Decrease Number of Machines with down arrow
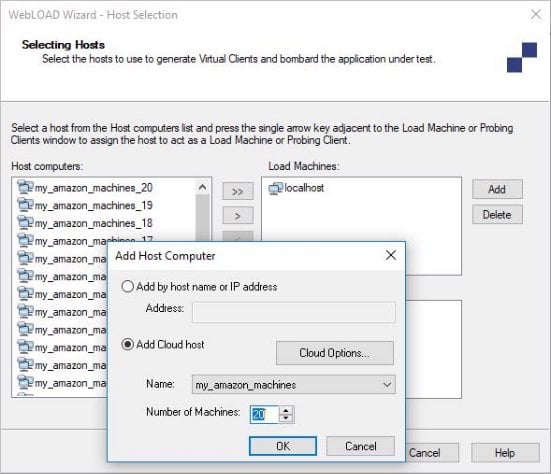The width and height of the screenshot is (551, 474). point(286,418)
